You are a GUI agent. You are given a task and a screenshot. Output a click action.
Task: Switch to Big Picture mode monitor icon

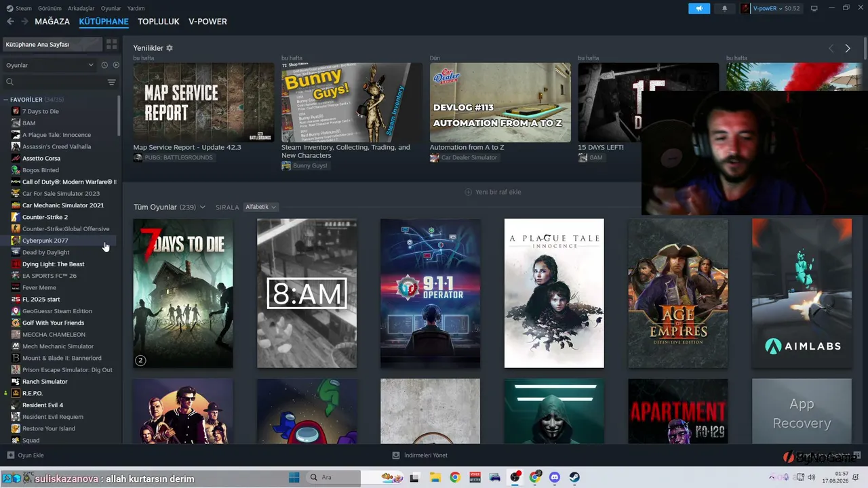(814, 8)
